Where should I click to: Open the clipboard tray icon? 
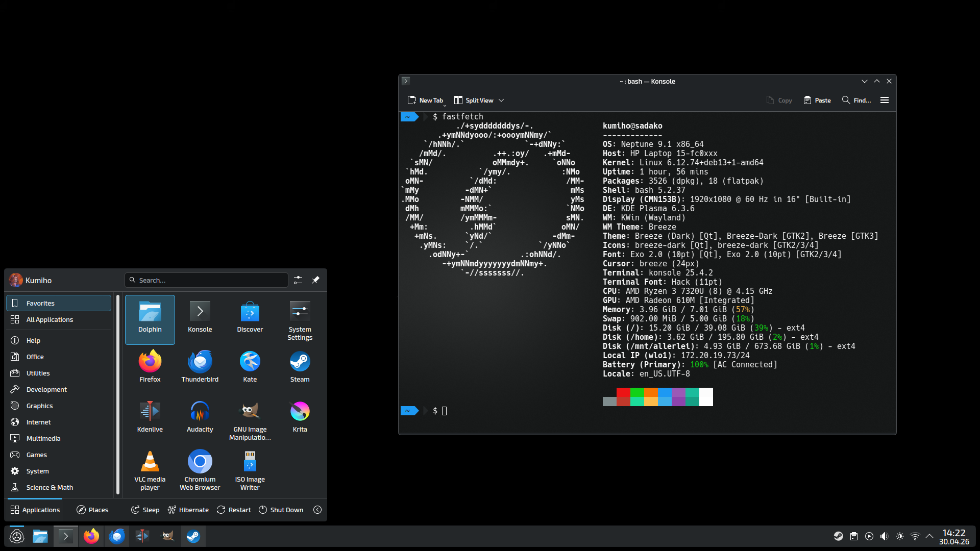point(854,536)
